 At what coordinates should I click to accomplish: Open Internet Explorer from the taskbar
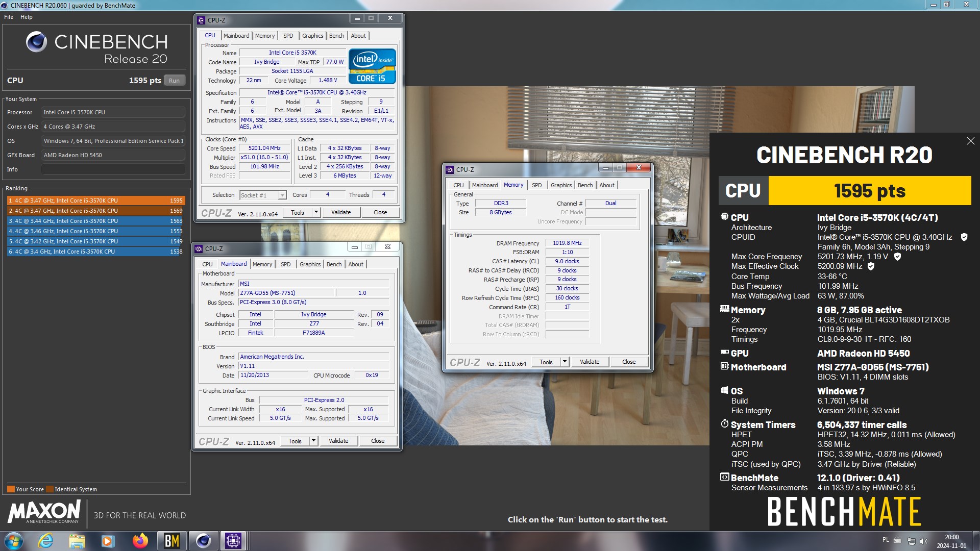(45, 541)
